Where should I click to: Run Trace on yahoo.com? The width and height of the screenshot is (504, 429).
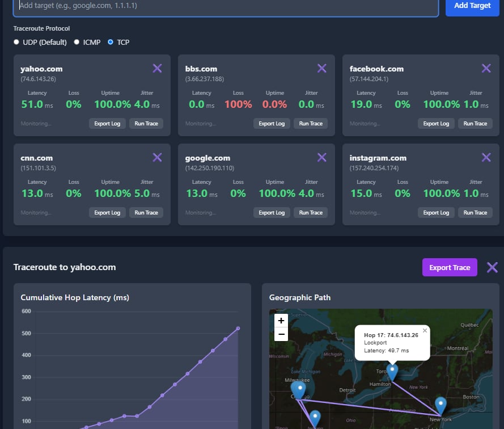click(x=146, y=123)
